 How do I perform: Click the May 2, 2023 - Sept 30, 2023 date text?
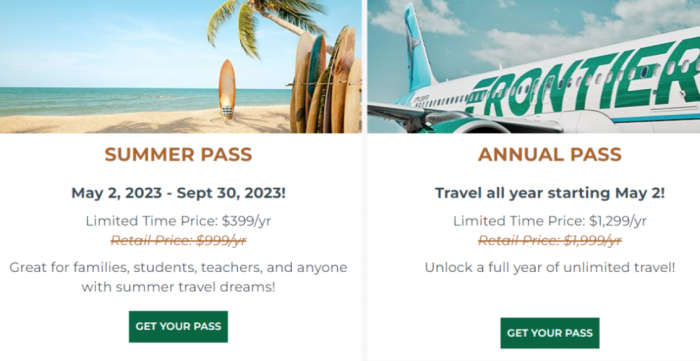178,193
